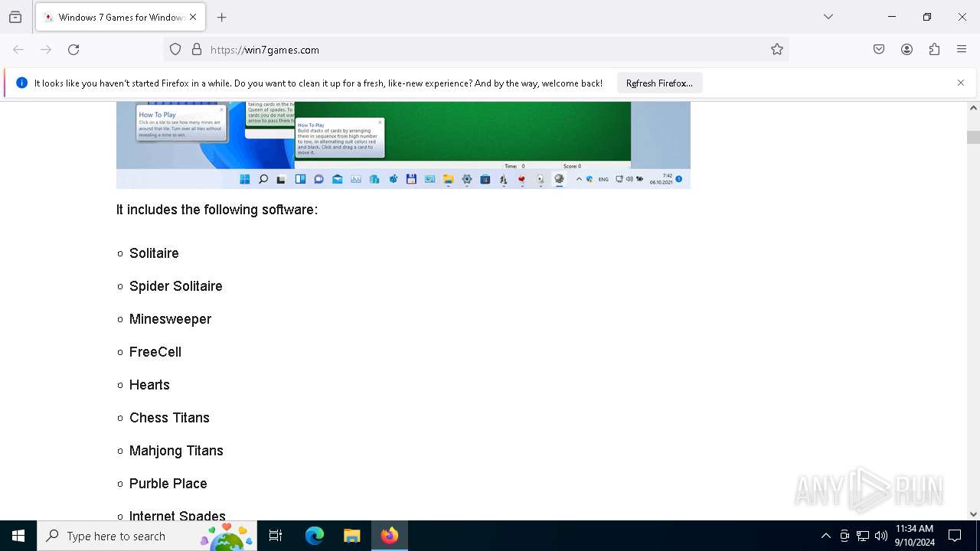This screenshot has height=551, width=980.
Task: Click the Firefox taskbar icon
Action: tap(390, 536)
